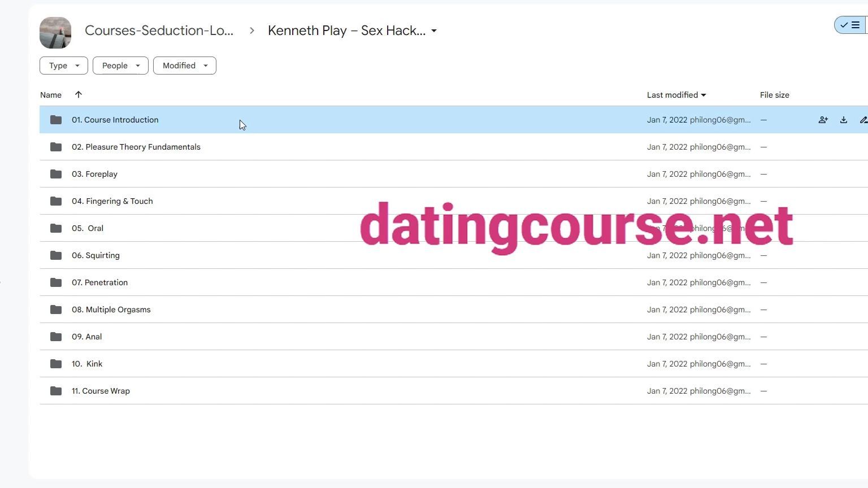Click the profile picture thumbnail at top left
Image resolution: width=868 pixels, height=488 pixels.
(x=55, y=33)
